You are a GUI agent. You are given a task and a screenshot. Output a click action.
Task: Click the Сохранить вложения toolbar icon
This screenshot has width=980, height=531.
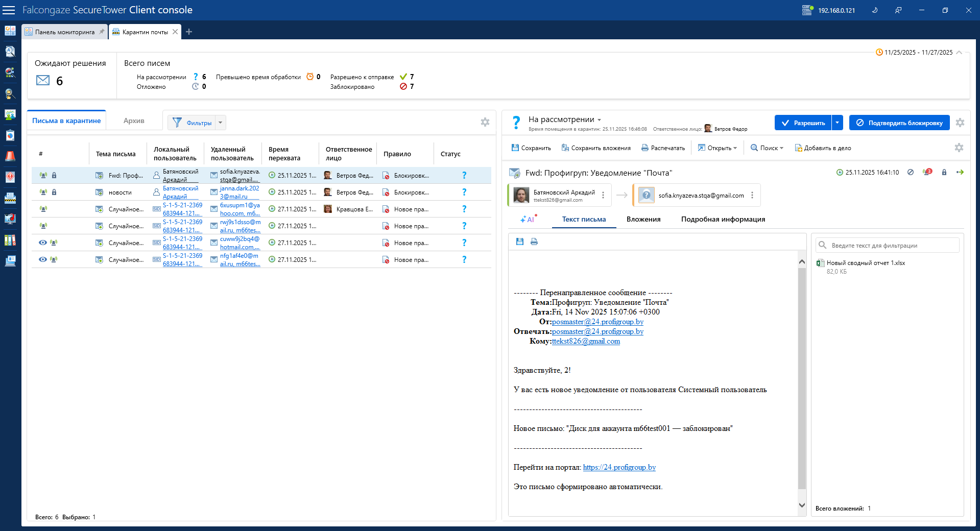[x=565, y=148]
